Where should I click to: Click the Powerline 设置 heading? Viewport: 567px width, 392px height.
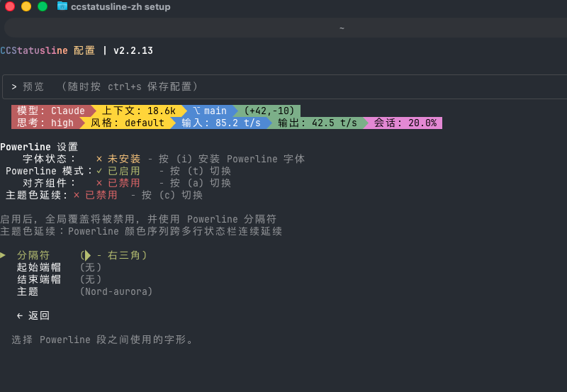tap(39, 147)
